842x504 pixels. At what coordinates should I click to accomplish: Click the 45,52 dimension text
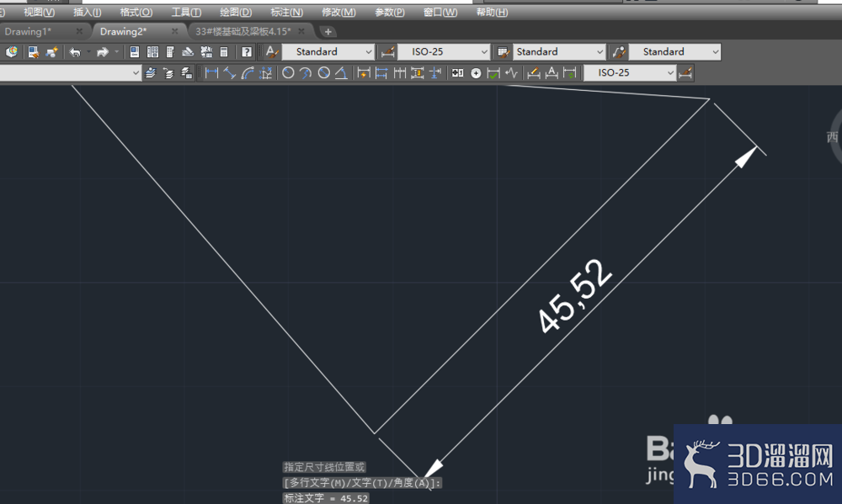click(x=574, y=295)
